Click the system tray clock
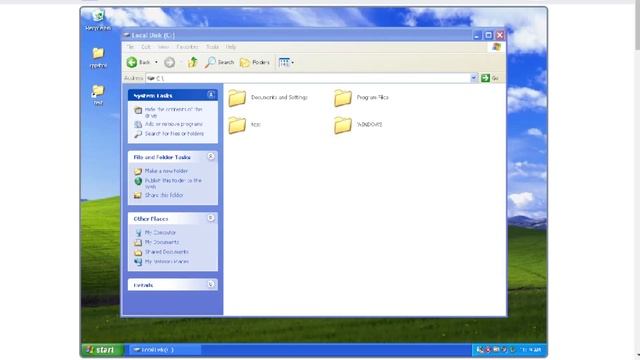Image resolution: width=640 pixels, height=360 pixels. tap(531, 350)
